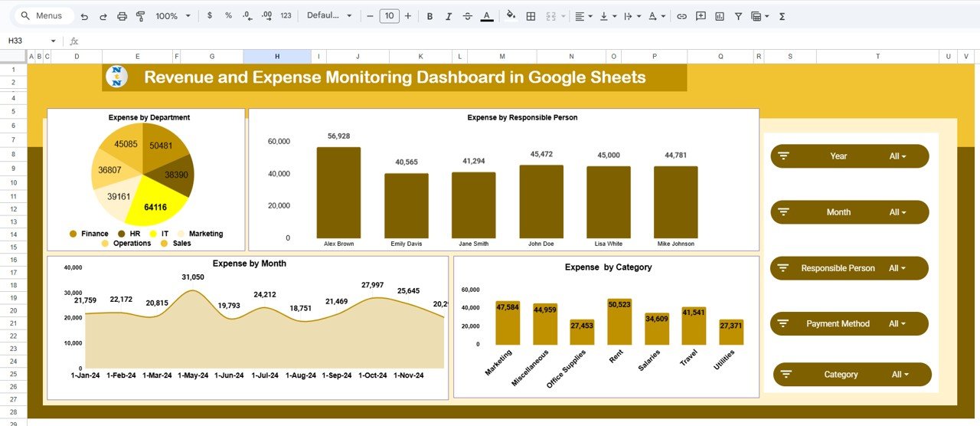The image size is (980, 426).
Task: Open the functions sigma menu
Action: click(782, 16)
